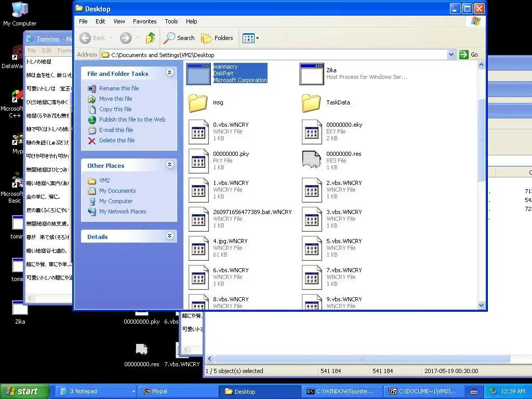
Task: Select the 0.vbs.WNCRY file icon
Action: pyautogui.click(x=198, y=131)
